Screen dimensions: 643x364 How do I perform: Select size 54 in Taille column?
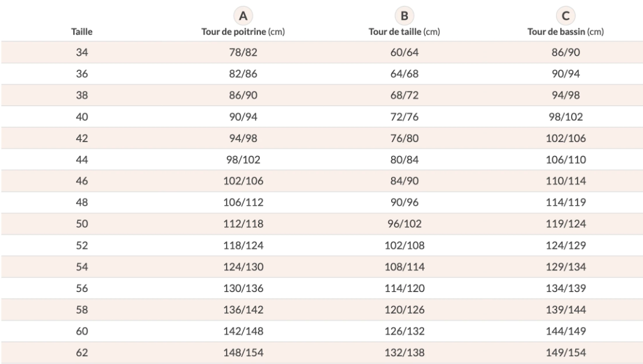(82, 267)
